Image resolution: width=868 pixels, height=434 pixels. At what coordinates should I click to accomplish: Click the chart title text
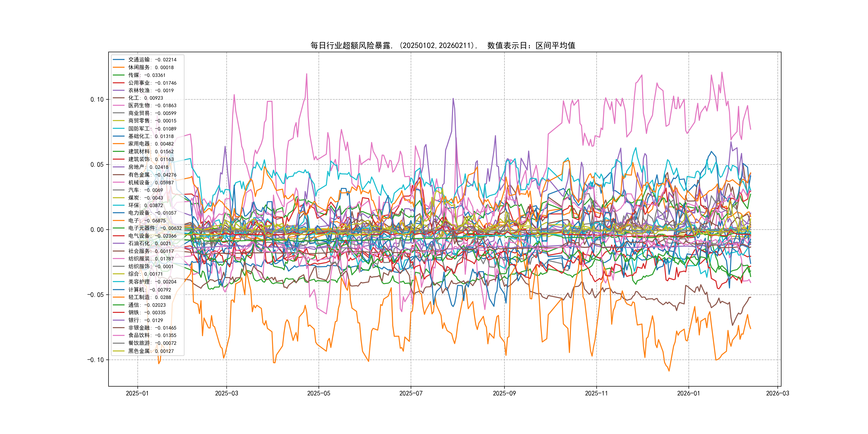tap(443, 46)
